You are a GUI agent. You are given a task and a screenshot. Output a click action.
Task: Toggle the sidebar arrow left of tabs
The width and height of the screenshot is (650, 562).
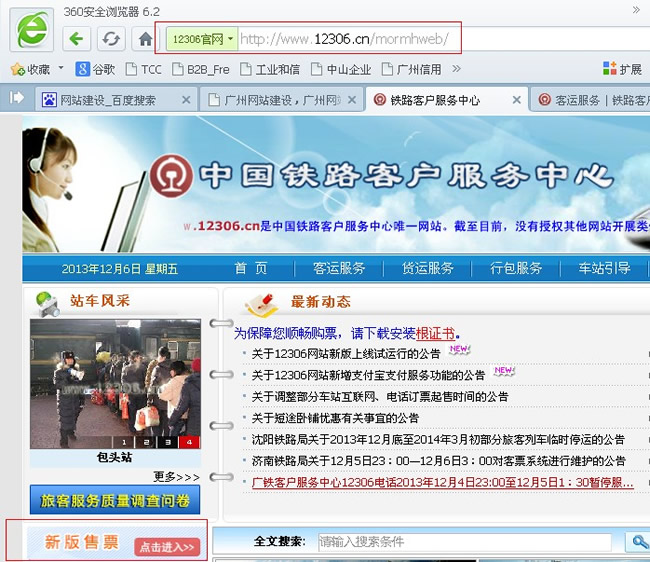coord(17,98)
